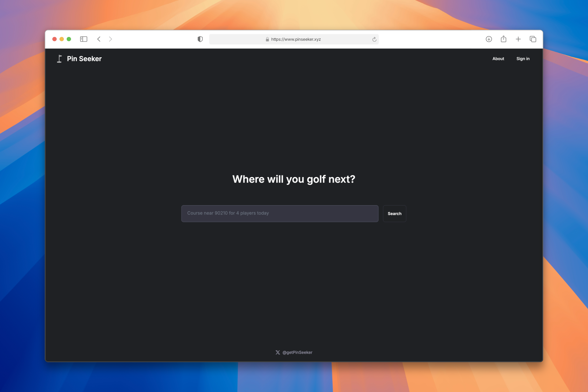
Task: Click the yellow minimize traffic light
Action: point(62,39)
